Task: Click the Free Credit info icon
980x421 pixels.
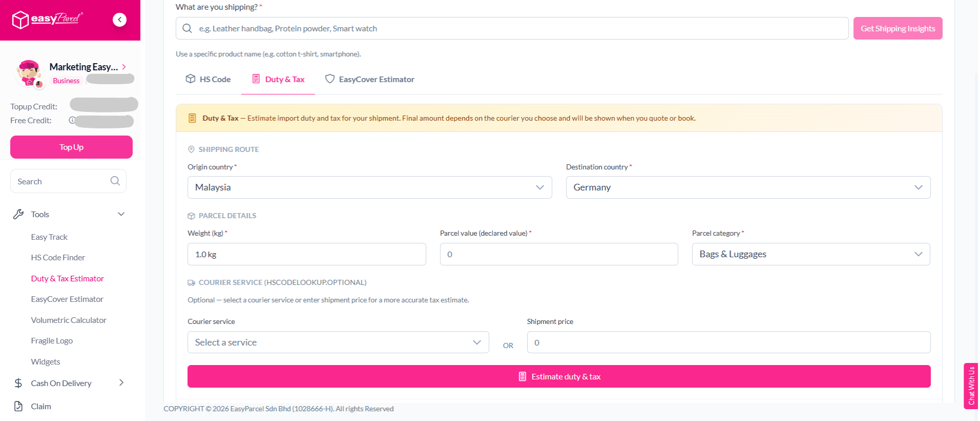Action: (x=72, y=120)
